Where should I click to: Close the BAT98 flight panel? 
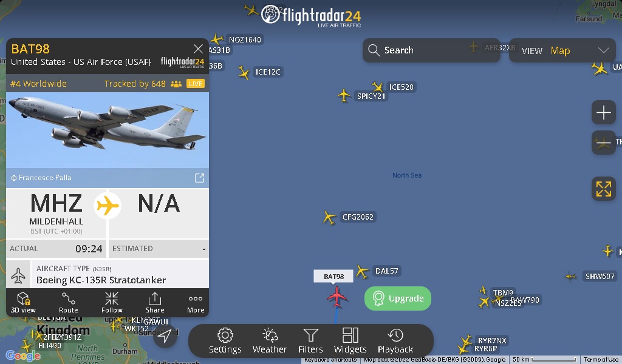click(x=198, y=49)
